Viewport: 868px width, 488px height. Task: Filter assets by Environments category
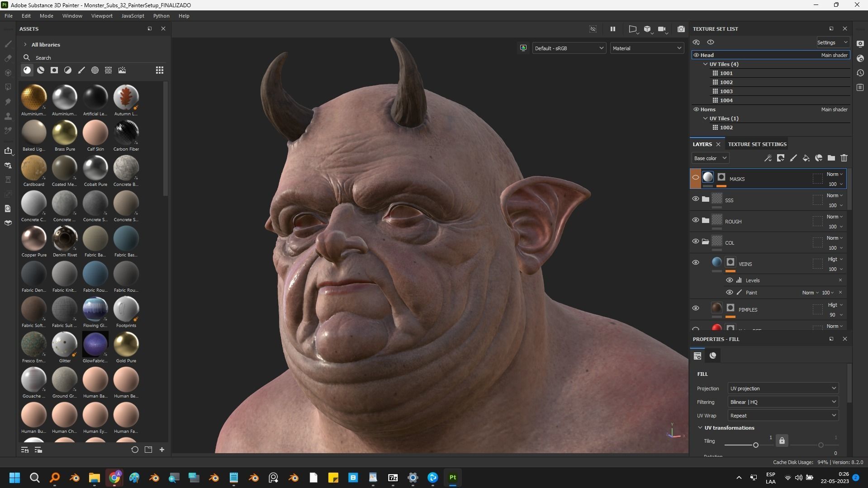122,70
